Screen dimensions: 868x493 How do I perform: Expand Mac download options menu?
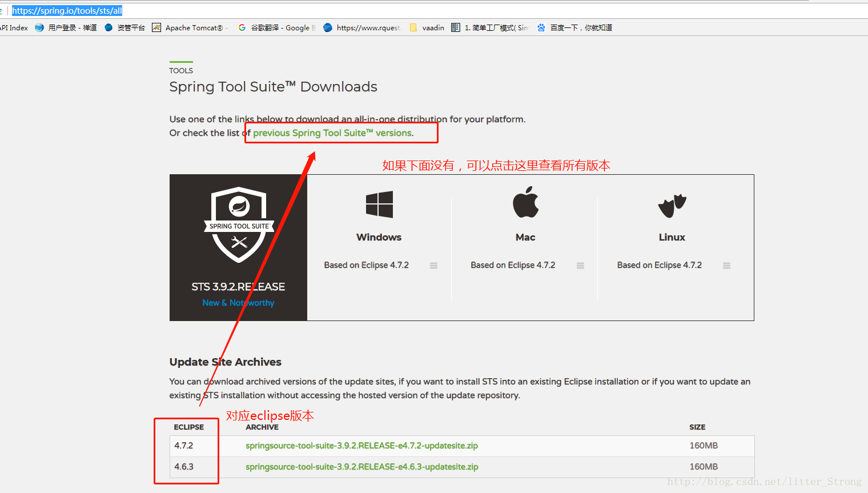coord(580,266)
